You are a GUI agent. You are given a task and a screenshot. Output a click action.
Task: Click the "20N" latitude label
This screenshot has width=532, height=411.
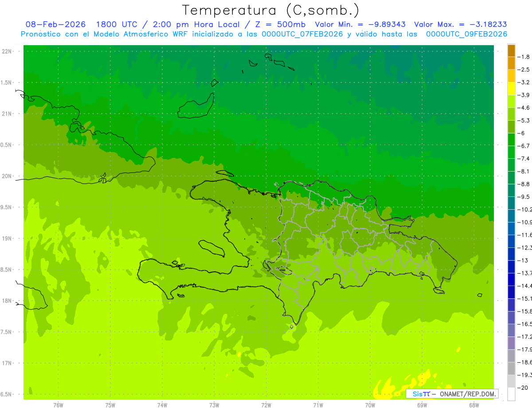click(x=7, y=176)
